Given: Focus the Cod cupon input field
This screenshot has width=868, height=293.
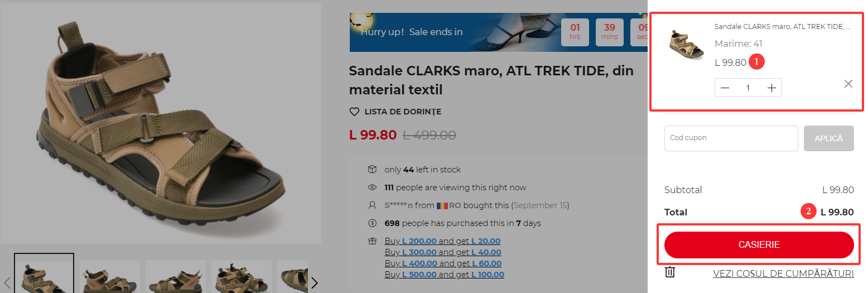Looking at the screenshot, I should [731, 138].
